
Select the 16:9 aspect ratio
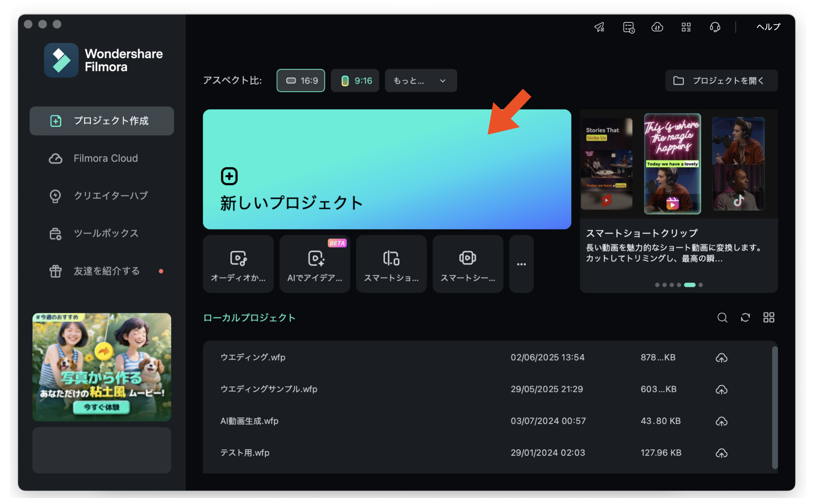[301, 80]
